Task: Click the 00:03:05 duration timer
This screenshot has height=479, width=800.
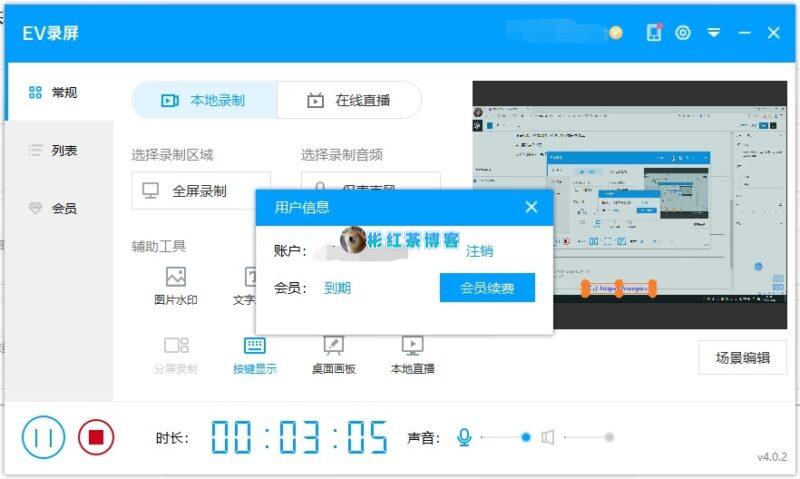Action: pos(299,437)
